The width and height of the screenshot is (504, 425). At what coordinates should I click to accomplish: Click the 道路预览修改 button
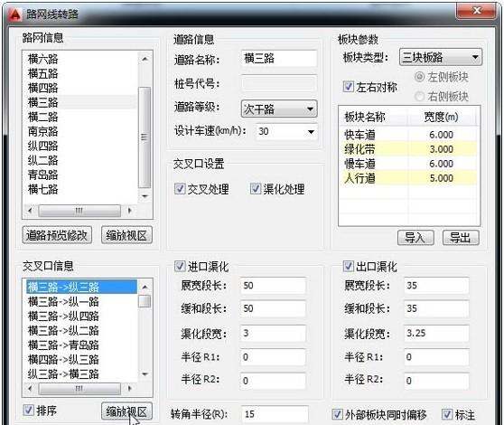tap(57, 235)
